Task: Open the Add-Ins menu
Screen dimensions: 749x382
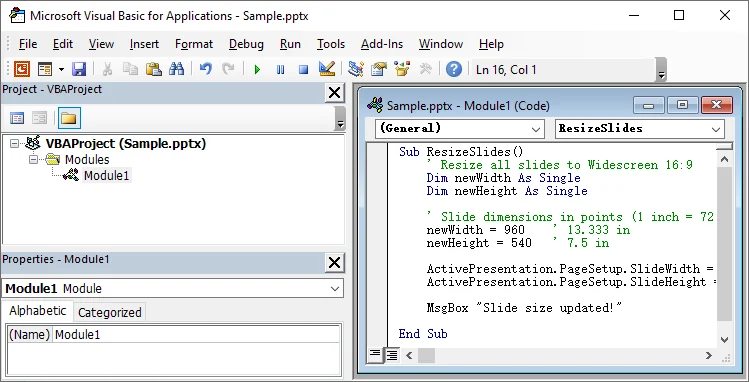Action: (x=382, y=44)
